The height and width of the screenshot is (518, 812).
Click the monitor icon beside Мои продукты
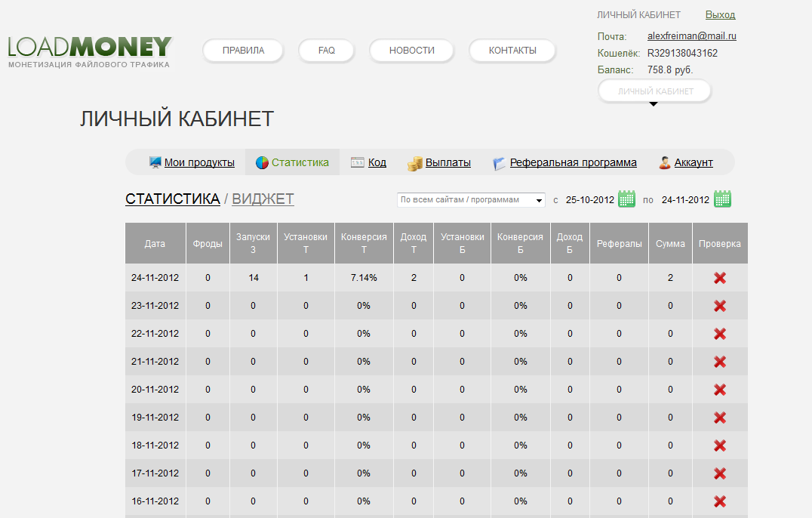click(x=155, y=162)
